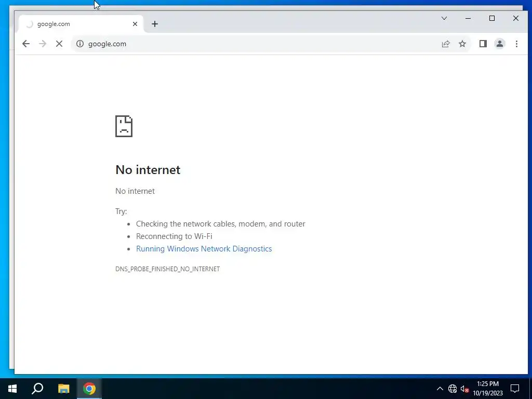Click the forward navigation arrow
Screen dimensions: 532x399
43,44
